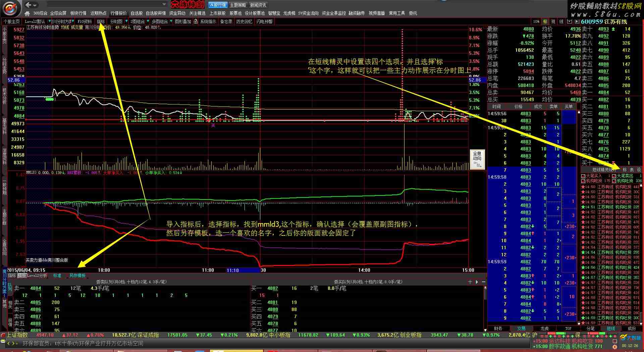This screenshot has width=644, height=352.
Task: Click next-stock icon before 600959
Action: coord(577,21)
